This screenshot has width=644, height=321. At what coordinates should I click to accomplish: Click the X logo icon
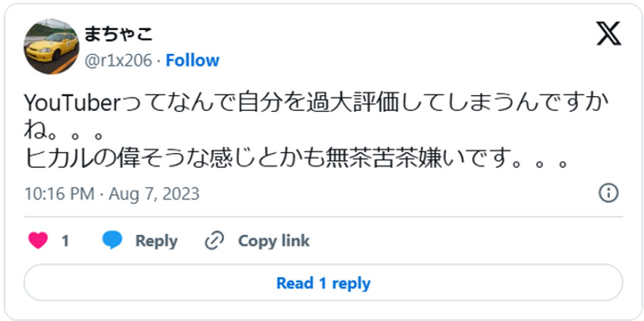608,33
